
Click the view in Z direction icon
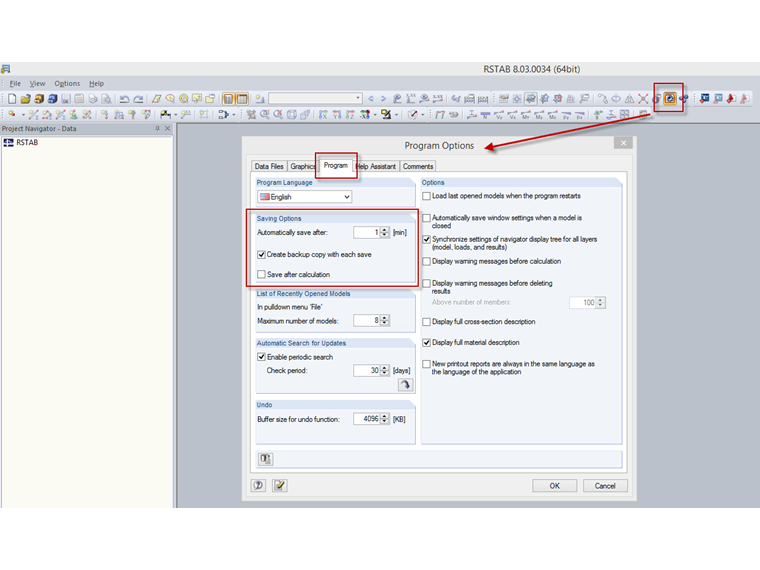350,115
